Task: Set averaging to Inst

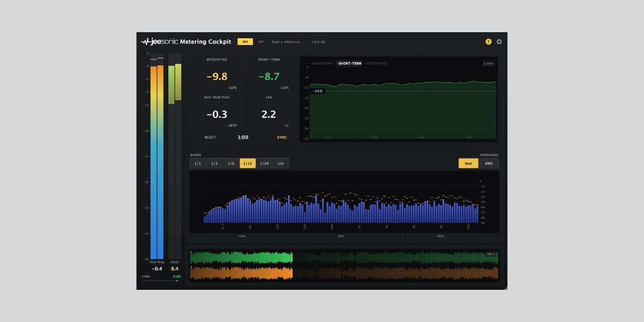Action: coord(468,163)
